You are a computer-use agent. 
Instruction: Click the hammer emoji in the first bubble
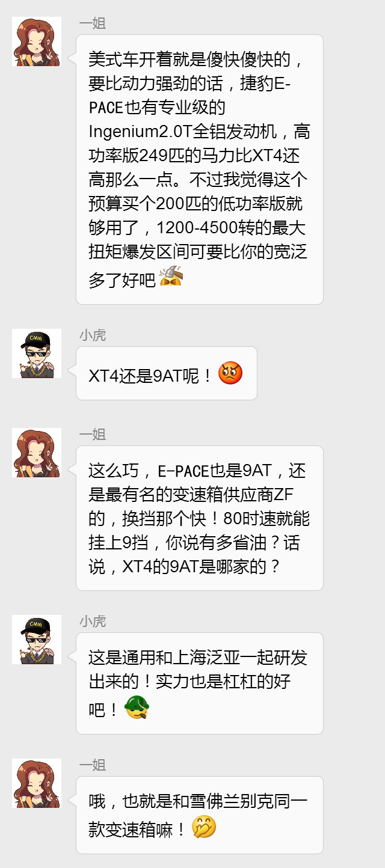pos(171,276)
